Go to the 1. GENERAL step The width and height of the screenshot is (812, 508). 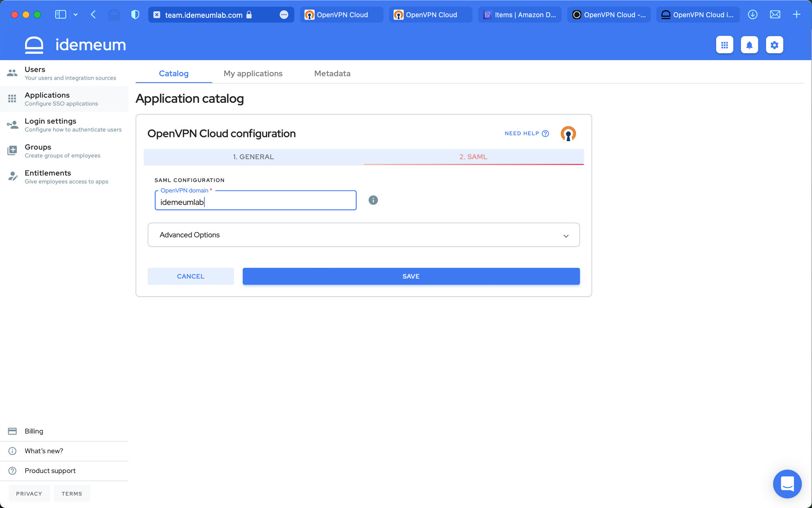(253, 157)
